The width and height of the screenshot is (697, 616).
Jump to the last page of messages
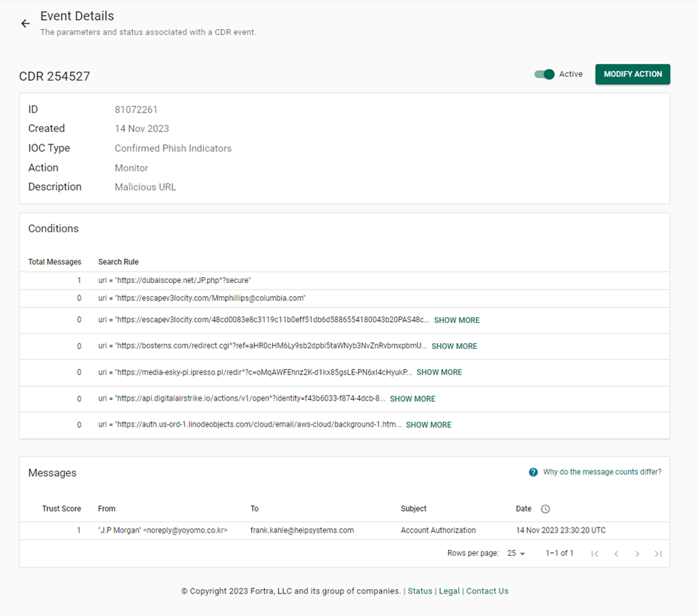coord(659,553)
